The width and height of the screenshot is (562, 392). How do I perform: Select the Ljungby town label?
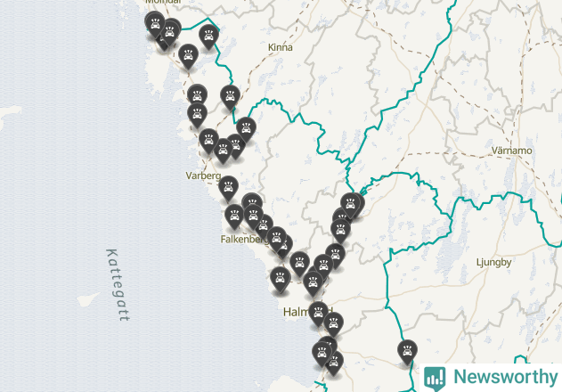(x=493, y=262)
